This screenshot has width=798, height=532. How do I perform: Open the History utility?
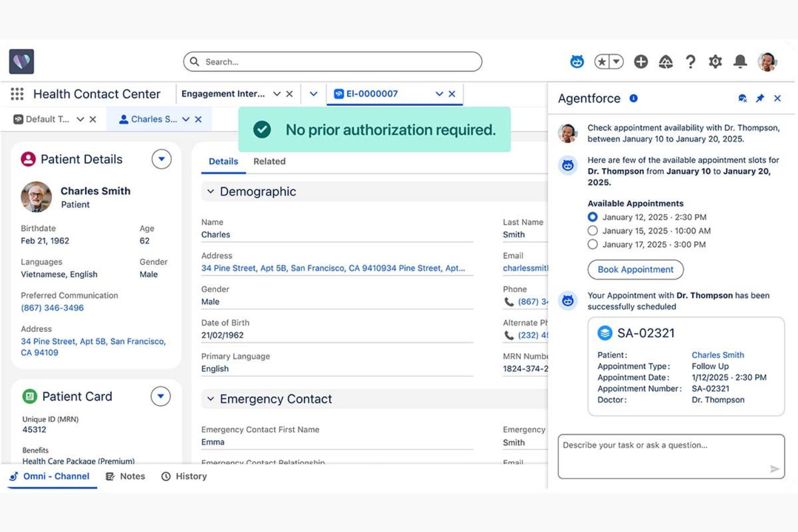(184, 476)
